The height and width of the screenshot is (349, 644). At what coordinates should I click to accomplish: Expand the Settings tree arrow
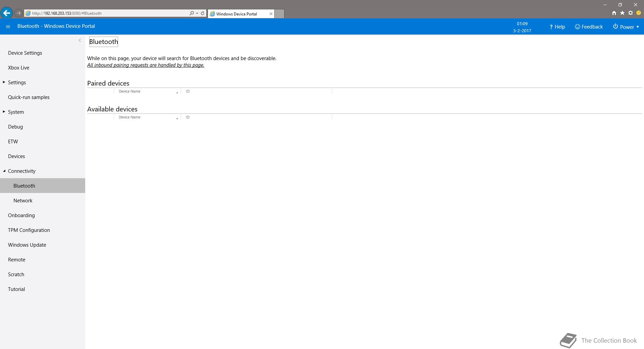(4, 82)
